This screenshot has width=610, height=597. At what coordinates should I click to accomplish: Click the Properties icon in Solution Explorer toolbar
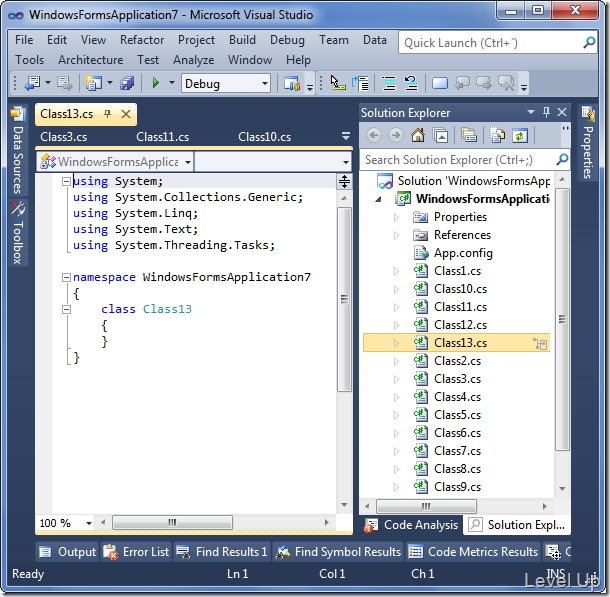(469, 135)
